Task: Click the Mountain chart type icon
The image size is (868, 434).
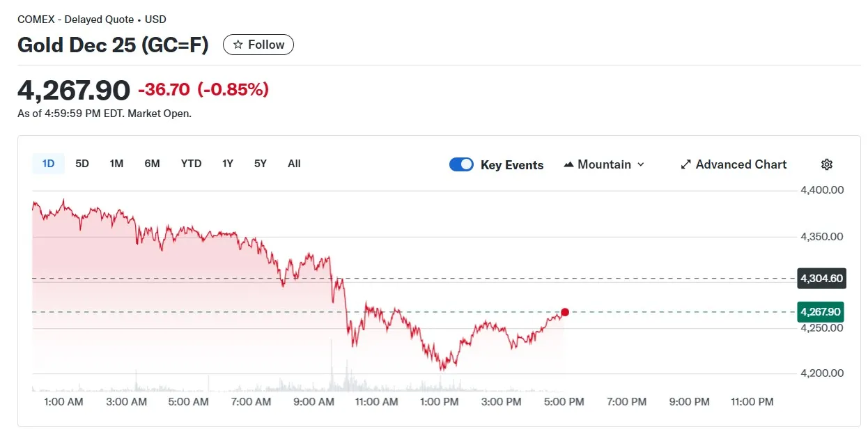Action: 568,164
